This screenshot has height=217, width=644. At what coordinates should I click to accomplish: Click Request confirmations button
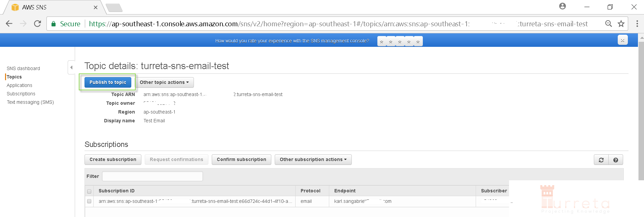click(x=176, y=159)
